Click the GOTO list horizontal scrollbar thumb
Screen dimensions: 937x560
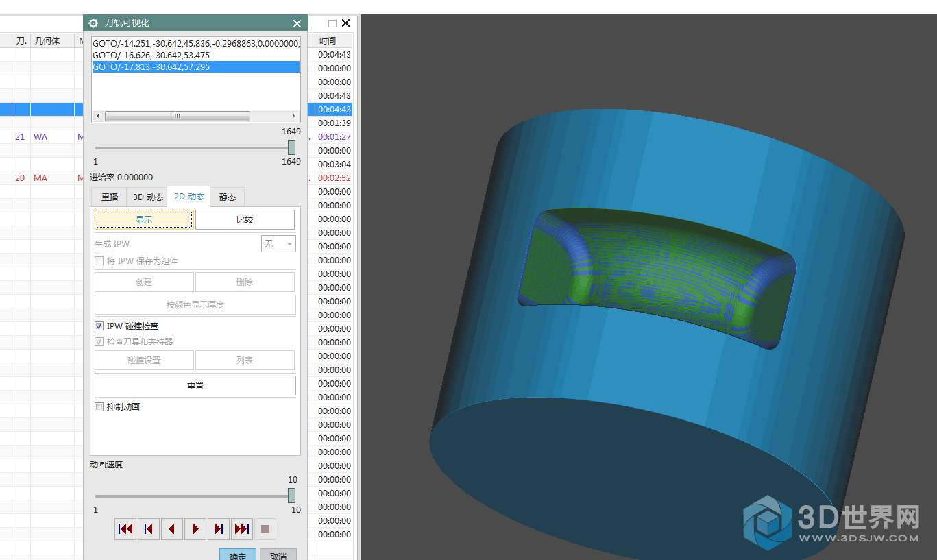[x=177, y=117]
